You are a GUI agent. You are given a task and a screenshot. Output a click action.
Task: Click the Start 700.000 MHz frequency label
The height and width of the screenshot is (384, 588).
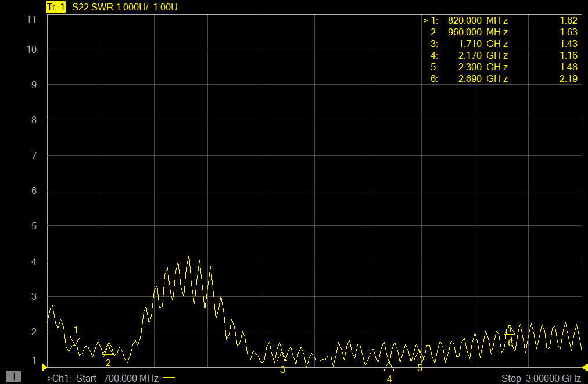[117, 378]
